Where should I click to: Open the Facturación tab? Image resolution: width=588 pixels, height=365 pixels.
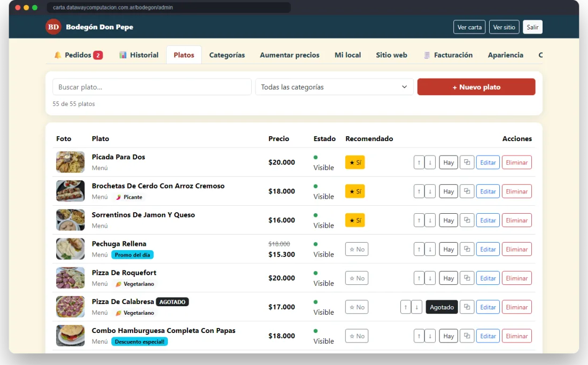point(448,55)
